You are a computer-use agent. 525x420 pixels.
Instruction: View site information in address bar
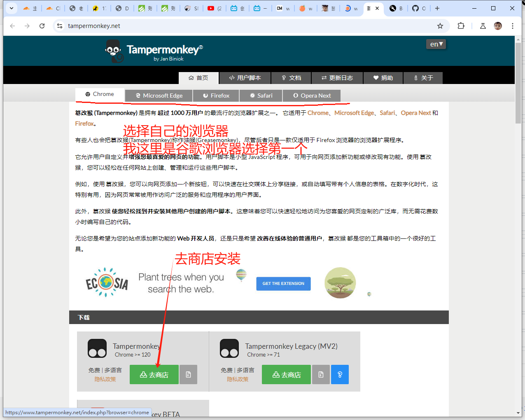60,26
